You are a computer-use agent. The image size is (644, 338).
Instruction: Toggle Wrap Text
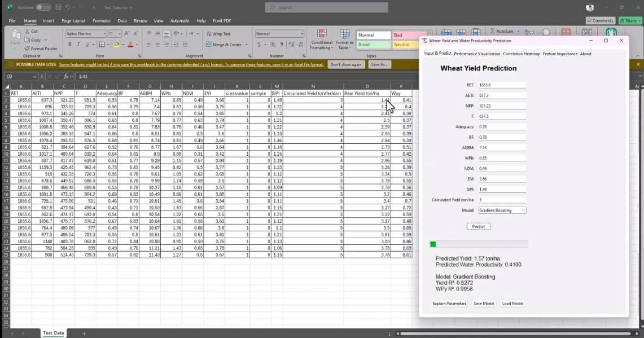[x=218, y=34]
